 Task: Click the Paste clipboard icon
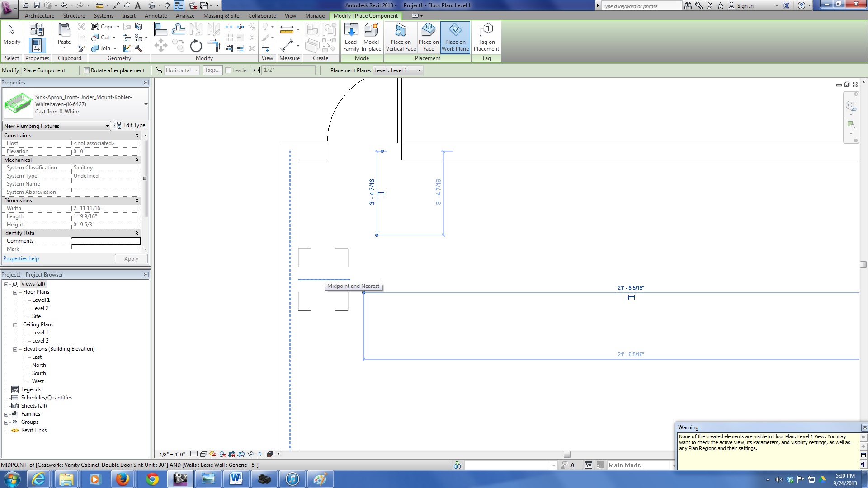tap(64, 31)
